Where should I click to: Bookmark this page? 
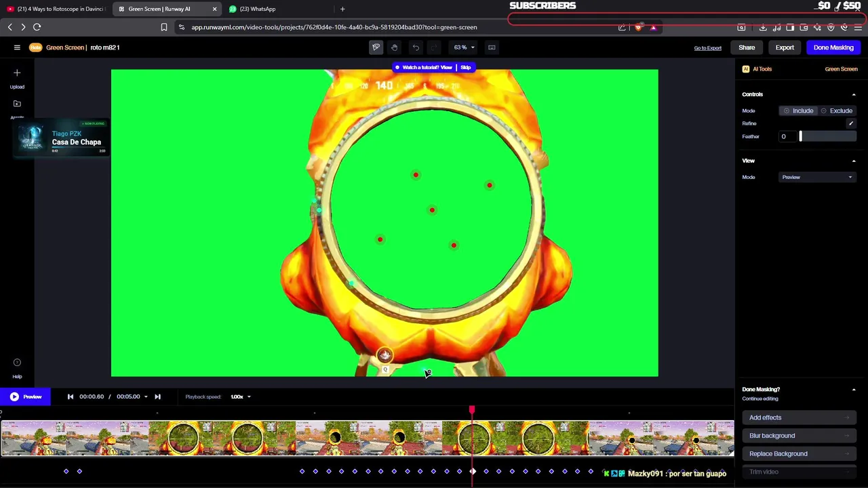163,27
